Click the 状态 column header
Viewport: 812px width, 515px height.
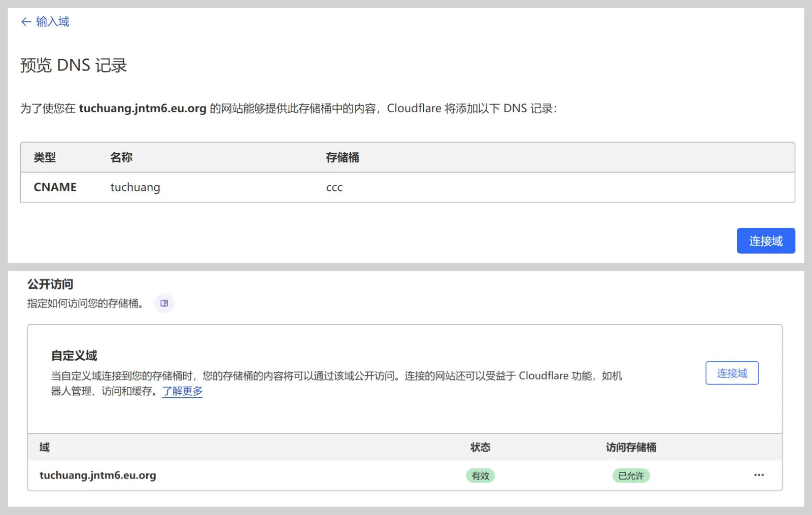pyautogui.click(x=480, y=448)
